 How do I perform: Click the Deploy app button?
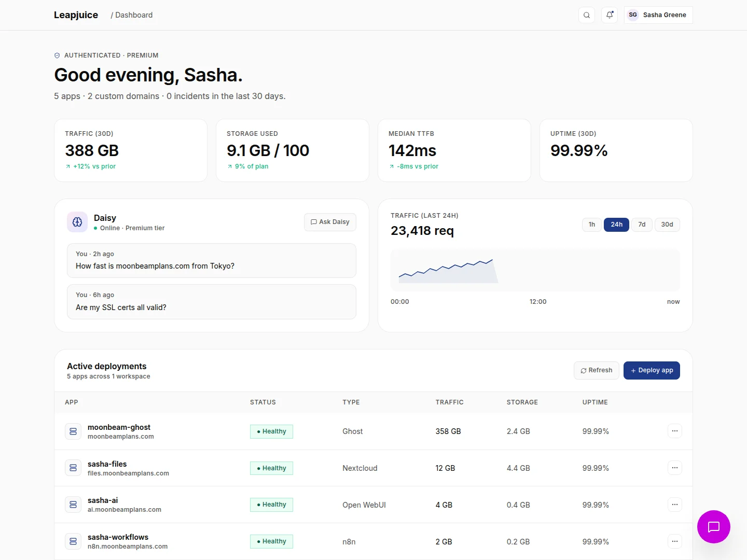click(652, 370)
